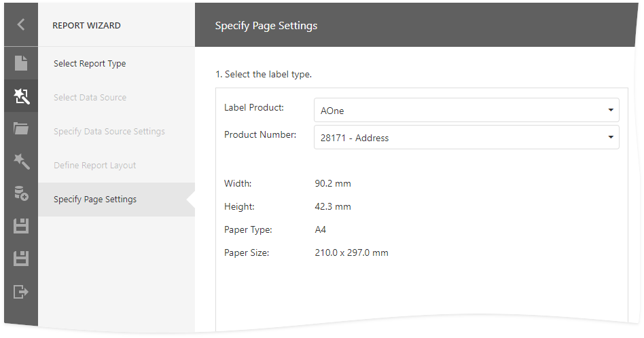Open the Label Product dropdown arrow
Viewport: 644px width, 338px height.
tap(610, 110)
